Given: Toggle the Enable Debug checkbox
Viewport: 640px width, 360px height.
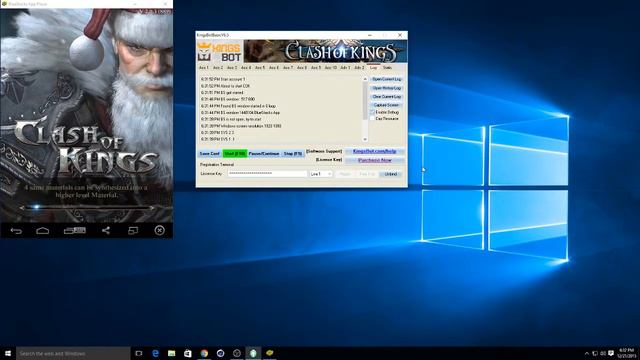Looking at the screenshot, I should coord(372,112).
